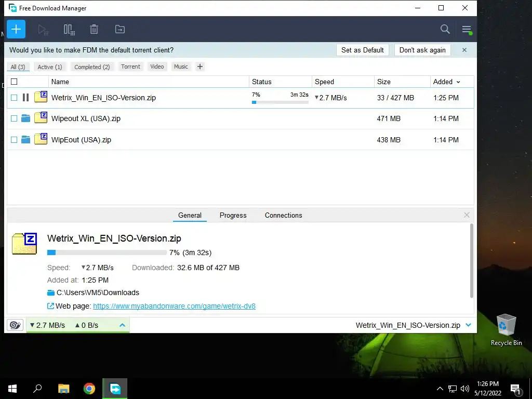Open the myabandonware.com wetrix link
The image size is (532, 399).
click(x=174, y=306)
